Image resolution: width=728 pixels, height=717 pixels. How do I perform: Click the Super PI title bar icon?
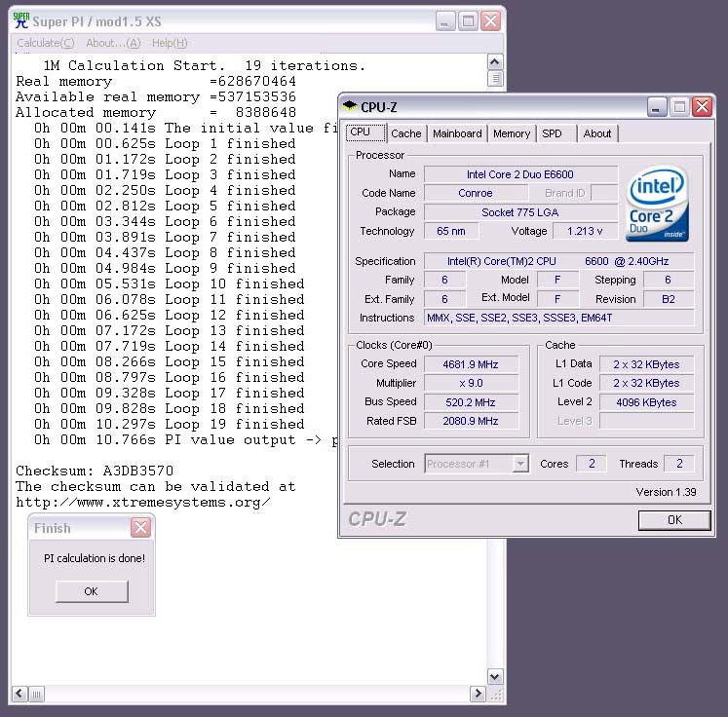click(x=20, y=20)
